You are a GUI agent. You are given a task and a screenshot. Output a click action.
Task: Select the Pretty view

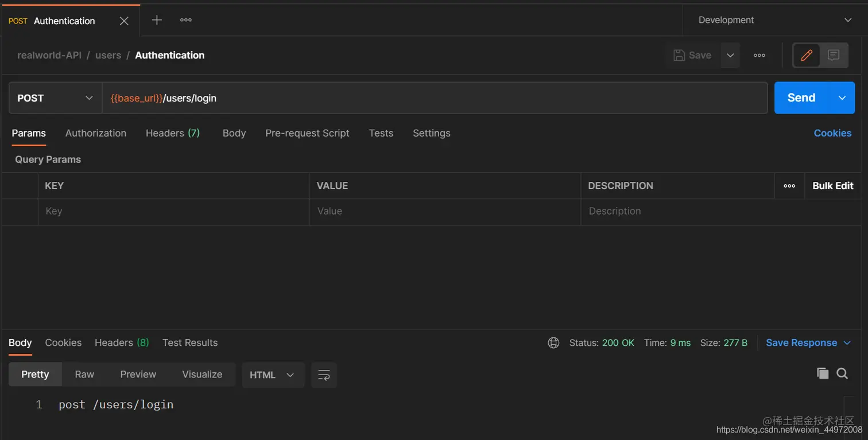[x=35, y=374]
